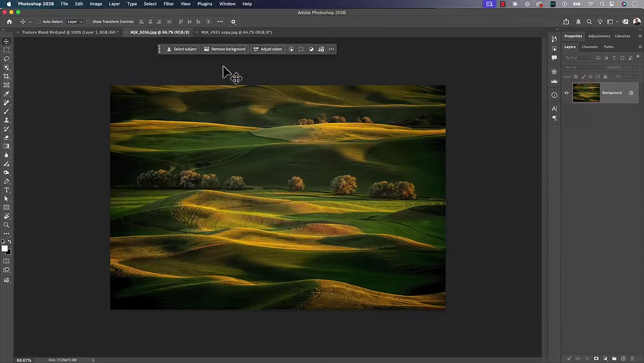Select the Path Selection tool
Screen dimensions: 644x363
[6, 199]
